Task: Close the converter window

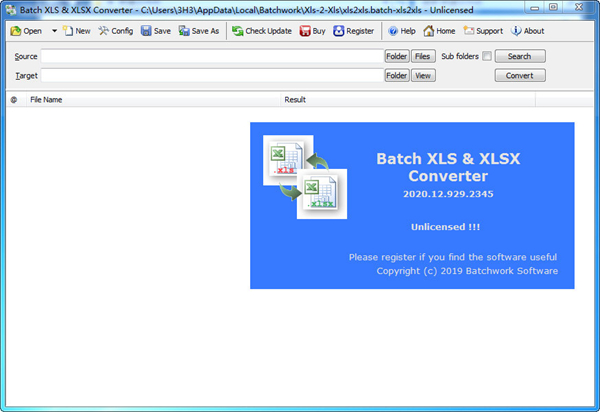Action: (579, 8)
